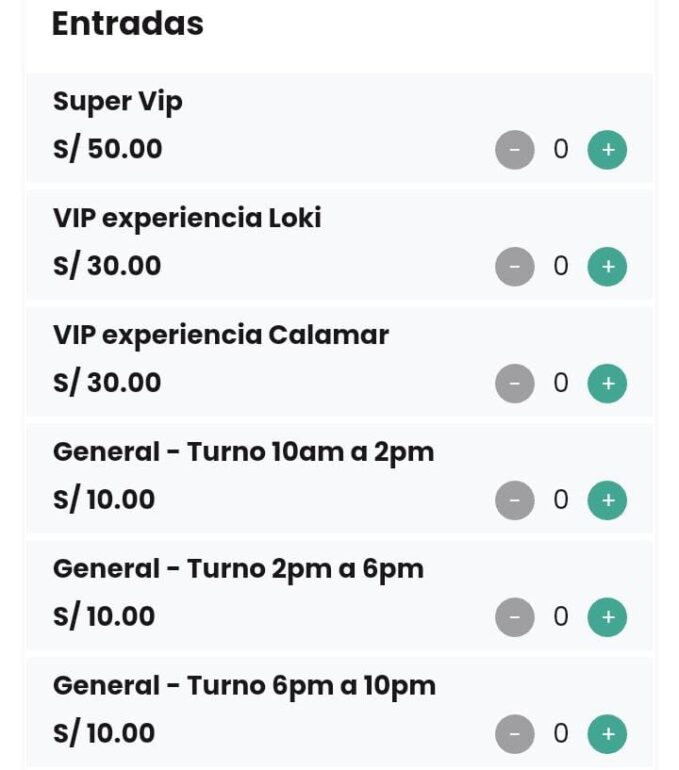The image size is (679, 770).
Task: Click the VIP experiencia Calamar label
Action: pos(220,335)
